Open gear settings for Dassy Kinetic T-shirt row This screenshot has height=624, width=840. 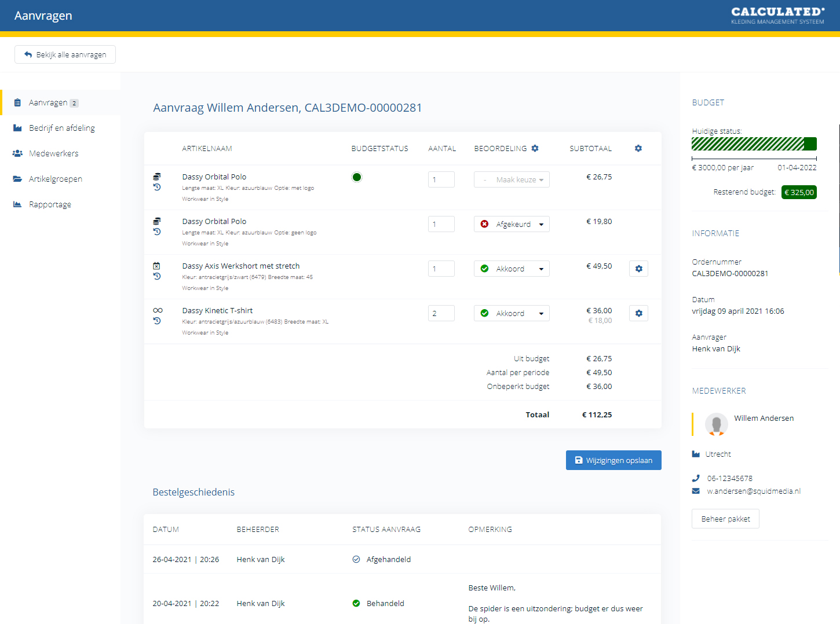pyautogui.click(x=638, y=313)
